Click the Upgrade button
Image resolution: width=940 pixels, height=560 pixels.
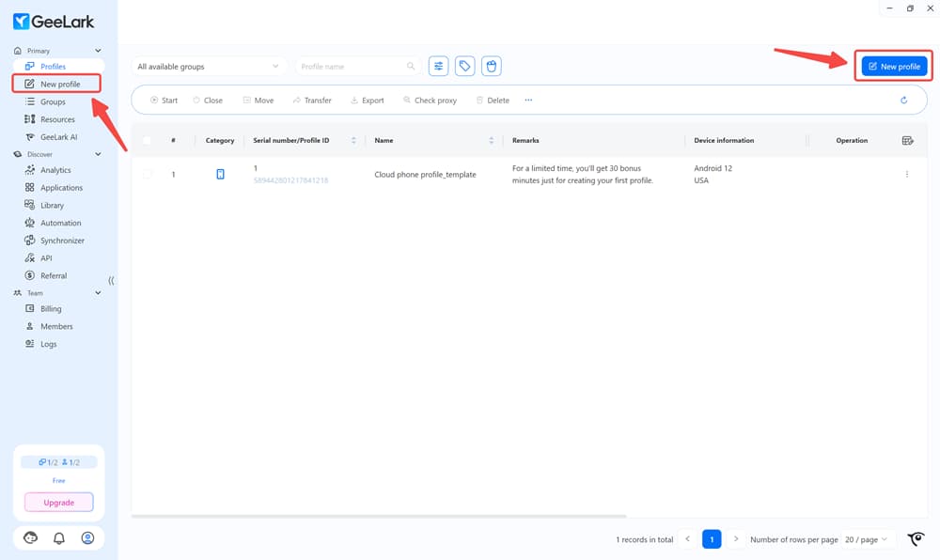58,502
